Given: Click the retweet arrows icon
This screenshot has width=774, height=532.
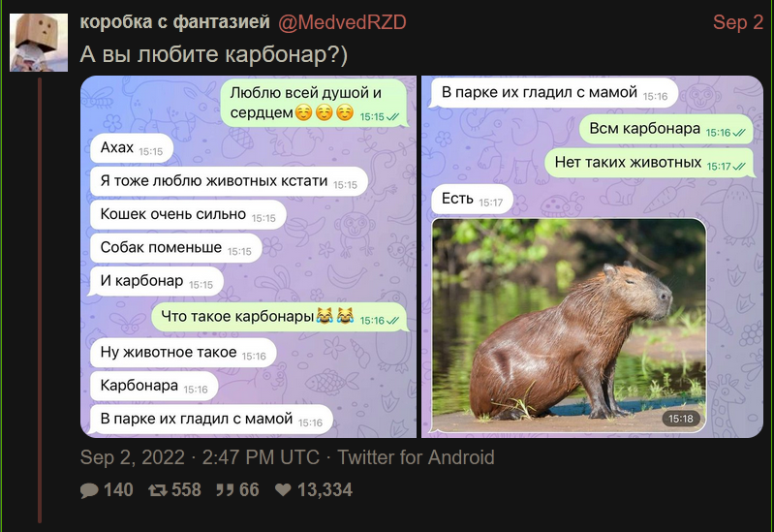Looking at the screenshot, I should click(x=158, y=490).
